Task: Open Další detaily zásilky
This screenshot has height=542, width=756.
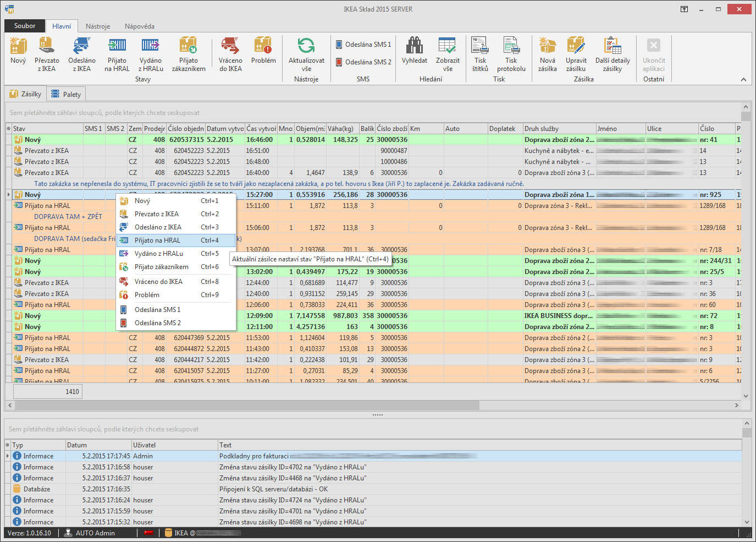Action: click(x=612, y=54)
